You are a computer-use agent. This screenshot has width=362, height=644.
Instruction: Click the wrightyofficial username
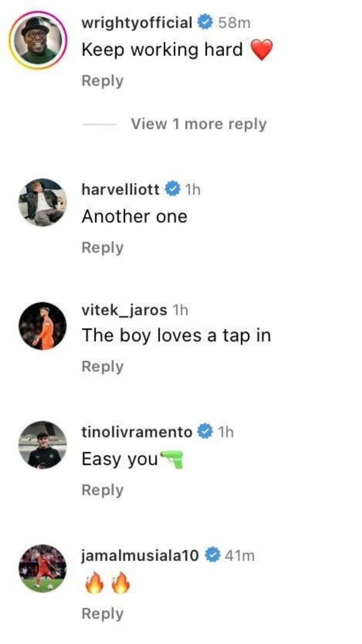pos(137,23)
